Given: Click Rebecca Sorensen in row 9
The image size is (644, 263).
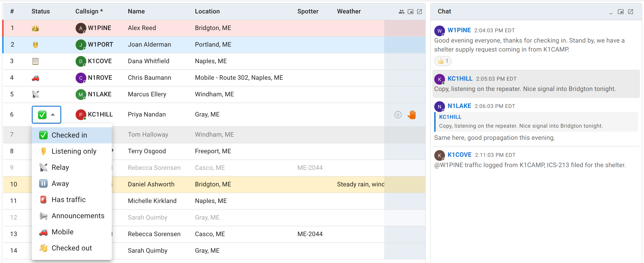Looking at the screenshot, I should [154, 168].
